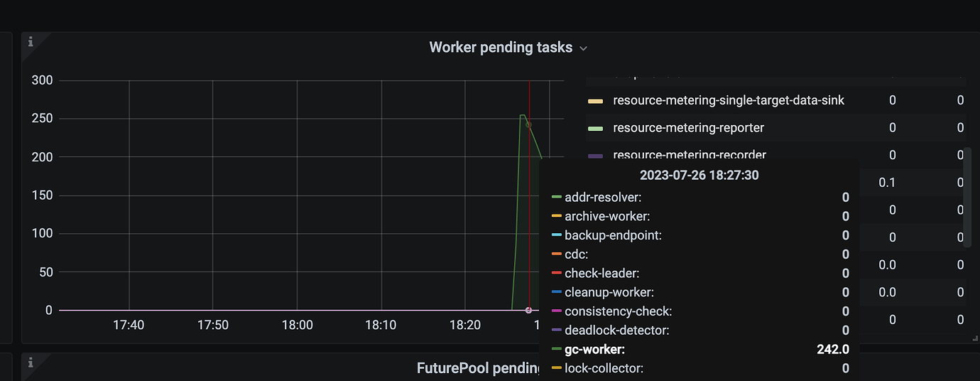Click the light green swatch for resource-metering-reporter

(x=596, y=129)
